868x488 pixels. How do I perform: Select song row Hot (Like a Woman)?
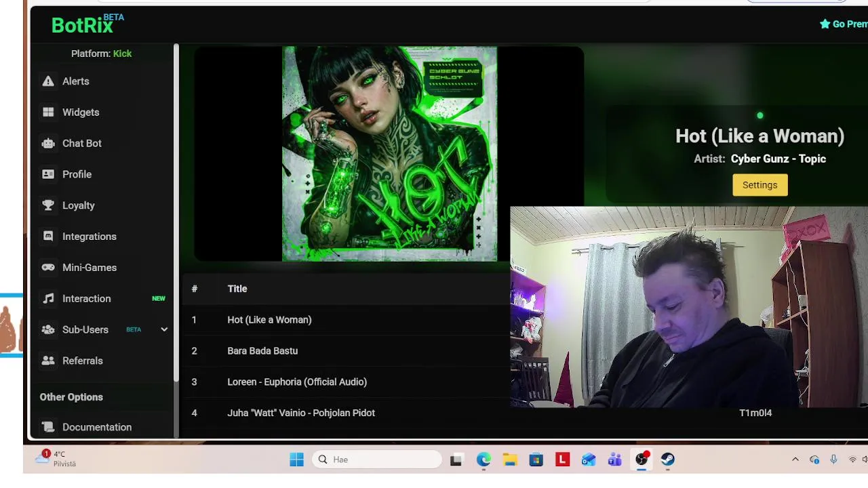346,320
